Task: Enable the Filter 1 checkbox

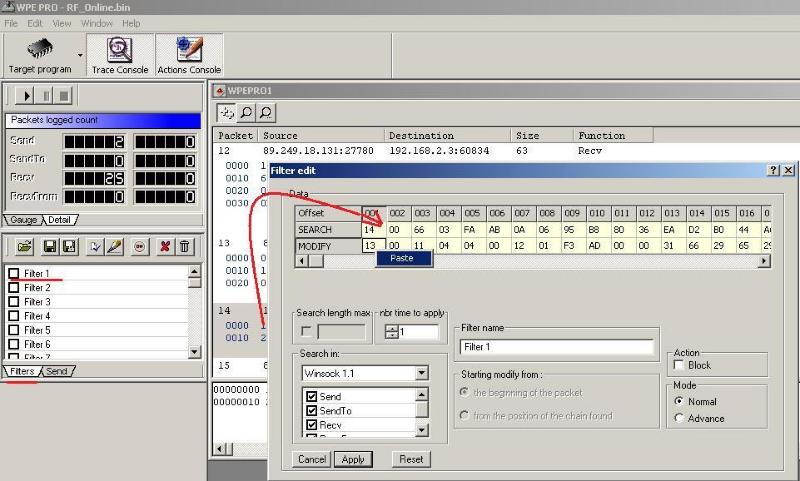Action: [13, 273]
